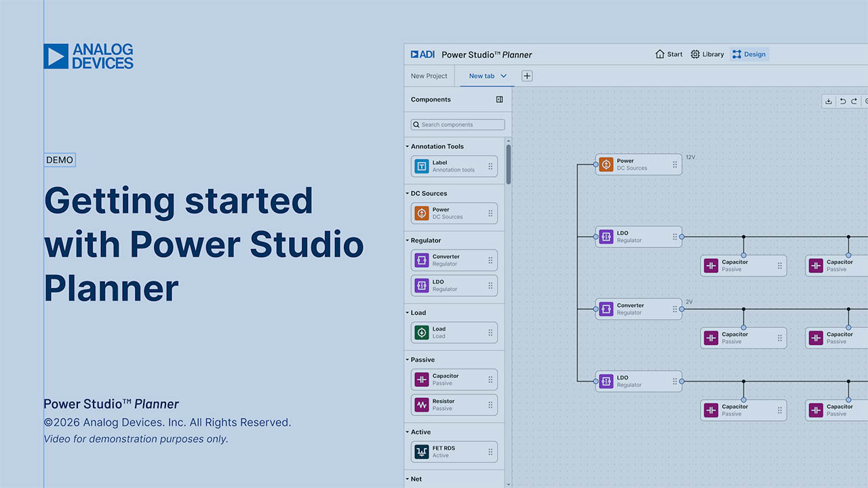This screenshot has width=868, height=488.
Task: Click the Search components field
Action: click(x=458, y=125)
